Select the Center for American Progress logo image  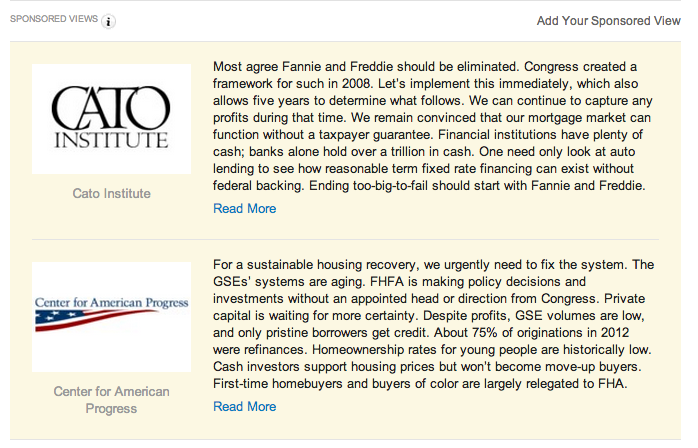[x=111, y=317]
